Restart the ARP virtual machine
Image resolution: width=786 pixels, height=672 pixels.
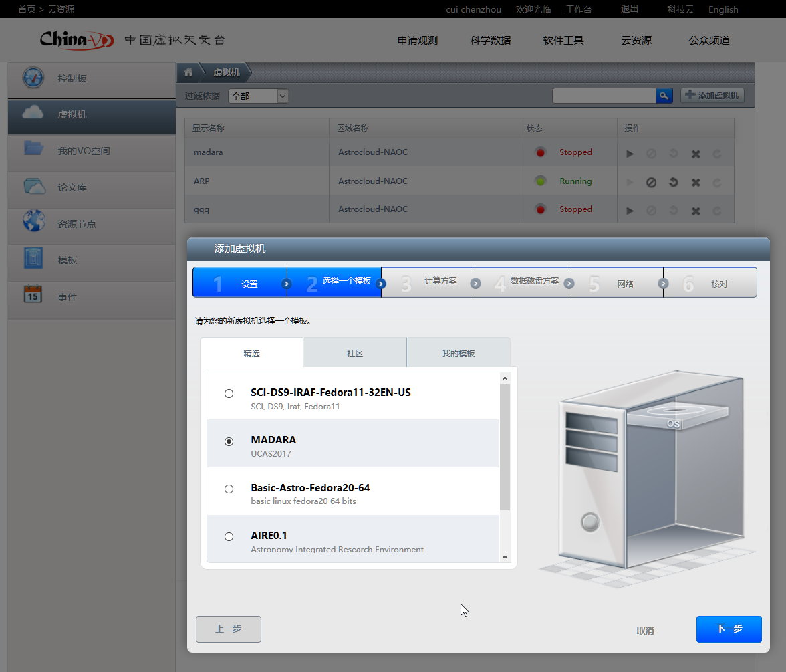point(674,182)
